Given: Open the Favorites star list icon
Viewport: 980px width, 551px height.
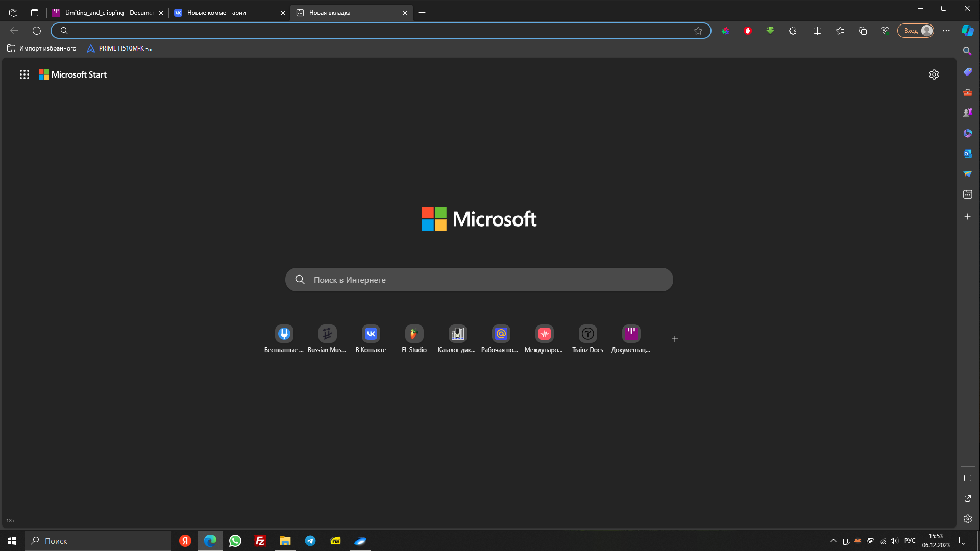Looking at the screenshot, I should (x=840, y=31).
